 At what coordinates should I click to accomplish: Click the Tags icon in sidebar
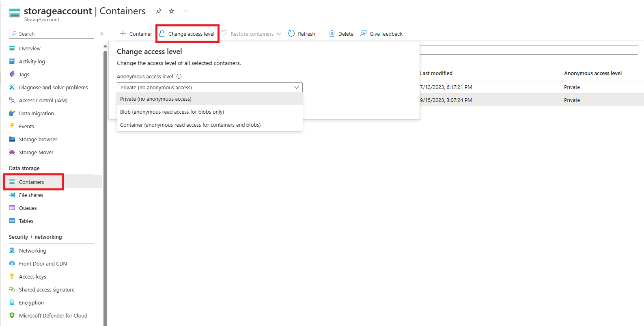pos(12,74)
